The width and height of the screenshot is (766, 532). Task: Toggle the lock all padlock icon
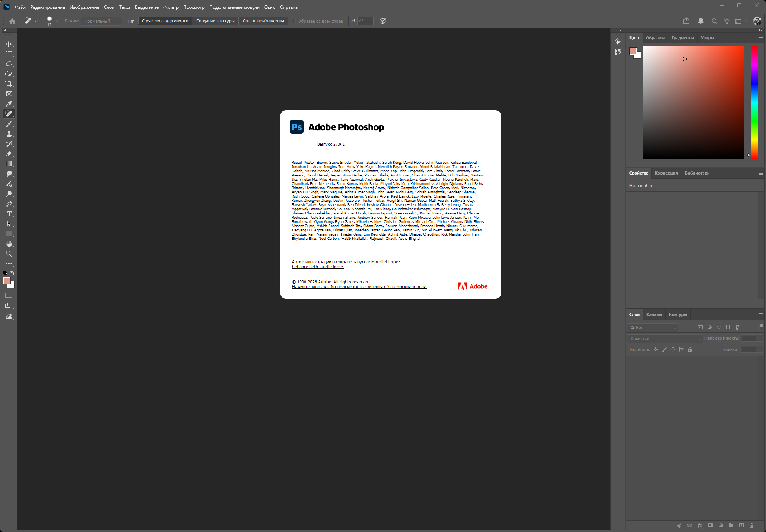pyautogui.click(x=690, y=349)
